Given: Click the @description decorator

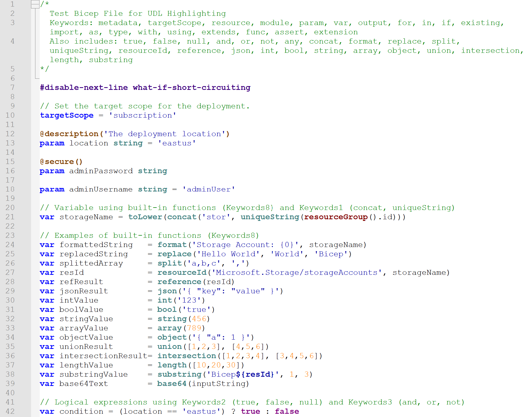Looking at the screenshot, I should pos(69,134).
